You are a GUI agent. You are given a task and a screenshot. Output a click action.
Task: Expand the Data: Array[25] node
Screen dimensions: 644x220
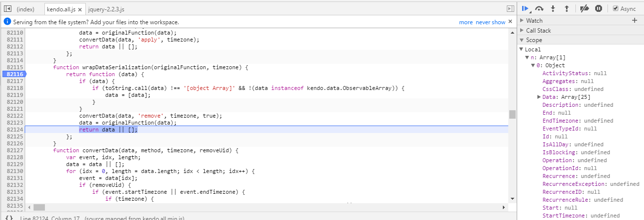tap(539, 97)
